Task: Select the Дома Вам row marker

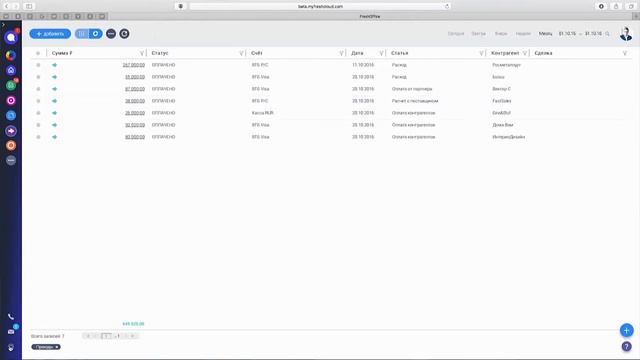Action: pos(38,125)
